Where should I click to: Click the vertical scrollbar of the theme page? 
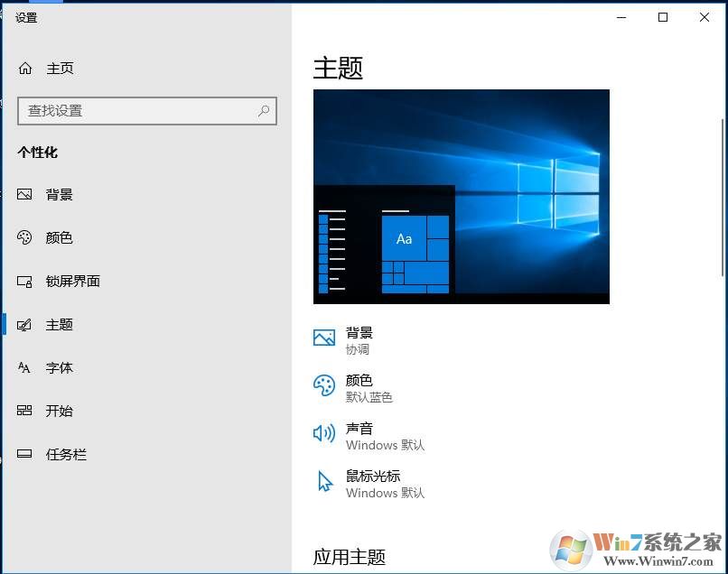[723, 199]
